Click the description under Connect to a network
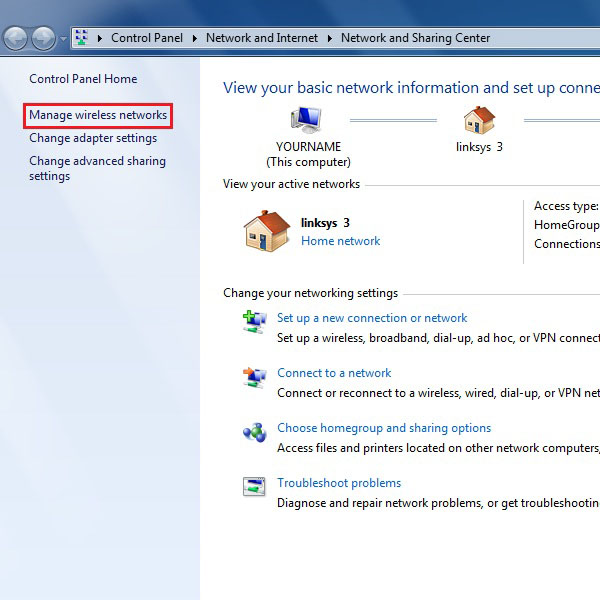Screen dimensions: 600x600 [x=439, y=393]
